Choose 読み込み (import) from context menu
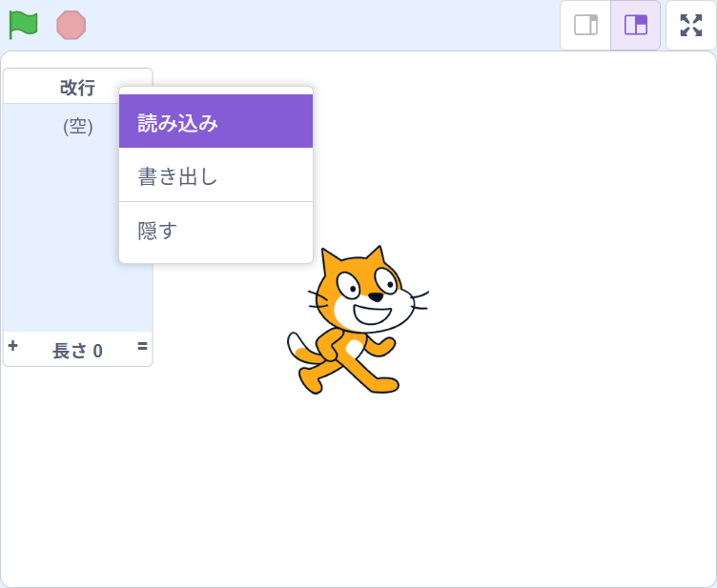This screenshot has width=717, height=588. pos(215,122)
